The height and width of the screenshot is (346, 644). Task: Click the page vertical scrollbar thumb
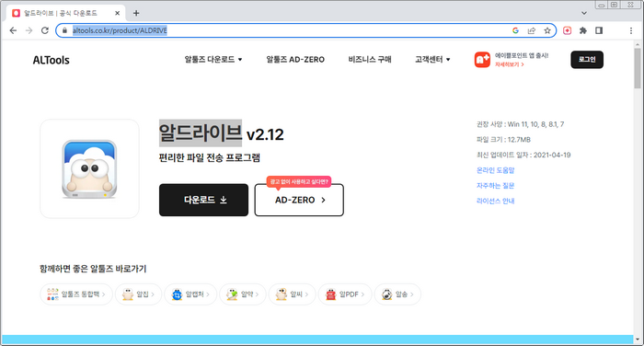click(x=638, y=68)
